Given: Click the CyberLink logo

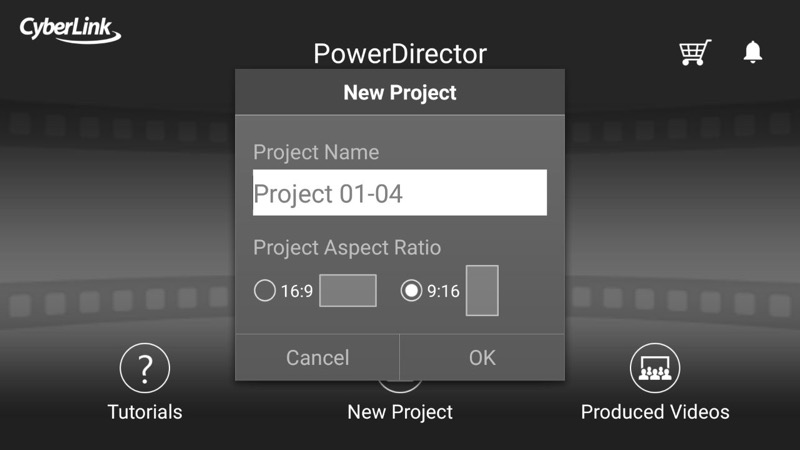Looking at the screenshot, I should coord(70,30).
